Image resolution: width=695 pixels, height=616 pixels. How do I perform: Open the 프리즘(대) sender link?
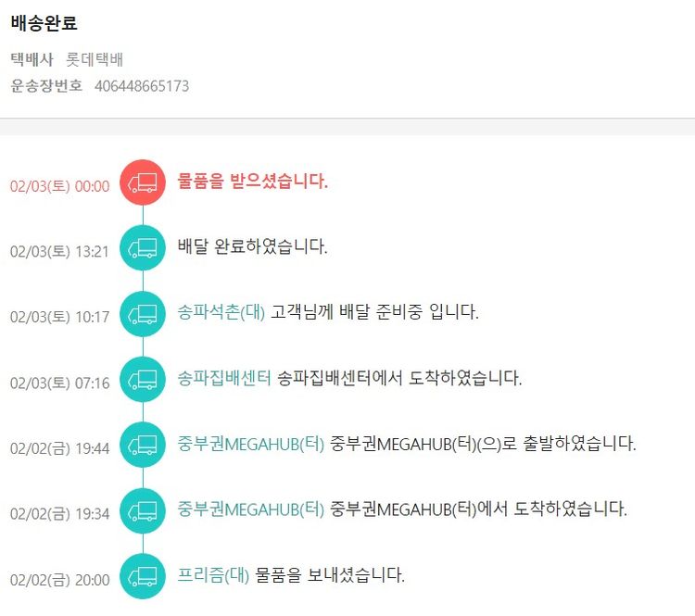pos(213,575)
